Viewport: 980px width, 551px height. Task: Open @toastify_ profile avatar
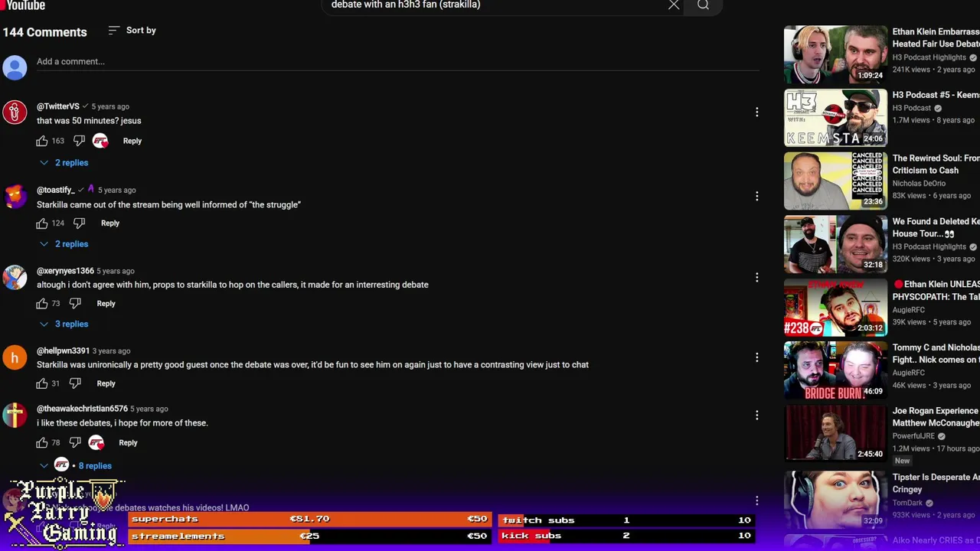coord(15,196)
